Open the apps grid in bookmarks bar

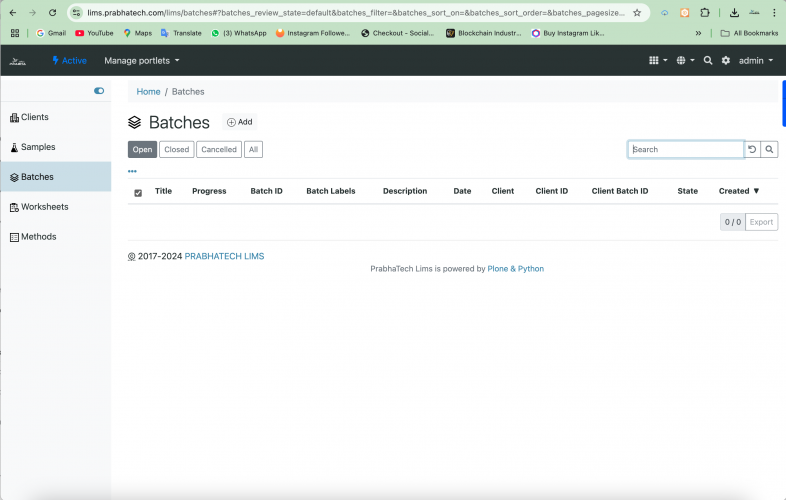point(15,33)
